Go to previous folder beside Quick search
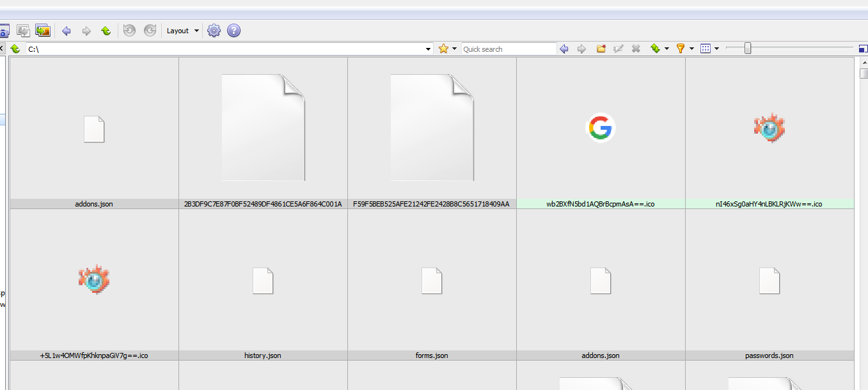This screenshot has width=868, height=390. click(x=564, y=49)
